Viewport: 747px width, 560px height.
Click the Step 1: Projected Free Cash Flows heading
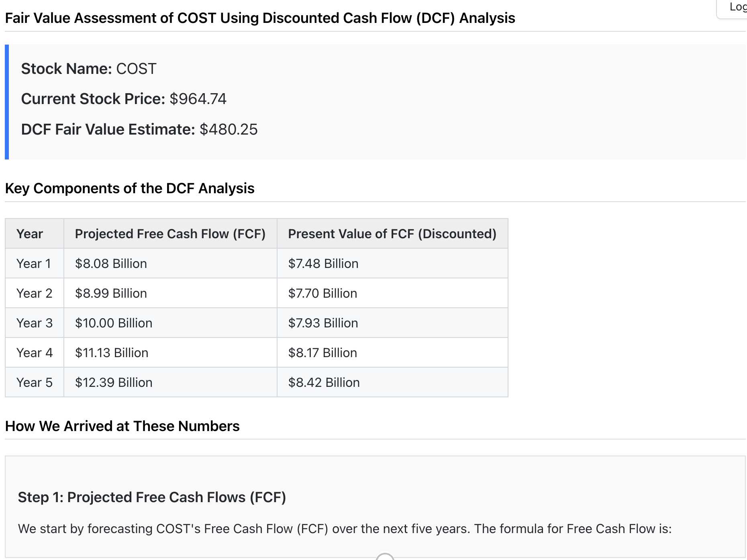tap(152, 497)
